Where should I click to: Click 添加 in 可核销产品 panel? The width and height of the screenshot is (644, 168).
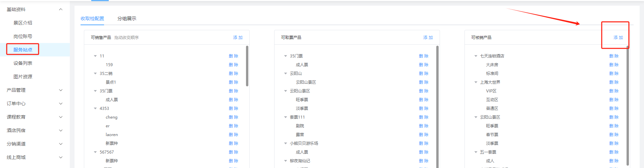tap(618, 38)
